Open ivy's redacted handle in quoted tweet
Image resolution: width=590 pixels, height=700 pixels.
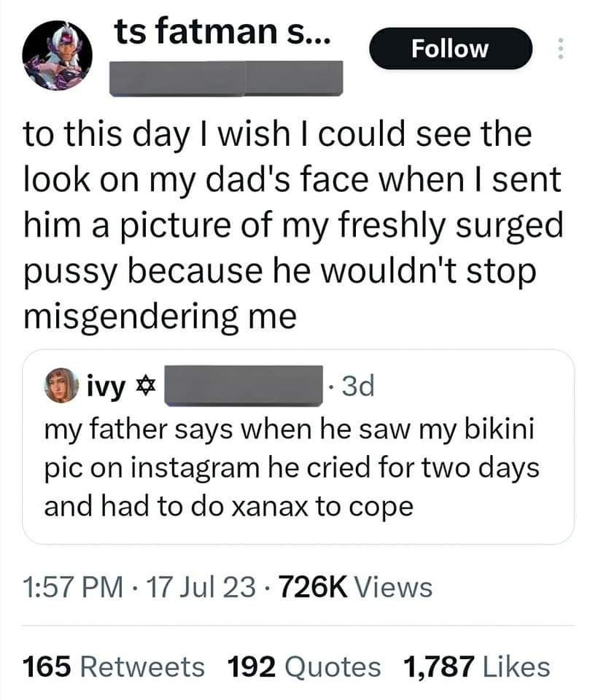[244, 386]
